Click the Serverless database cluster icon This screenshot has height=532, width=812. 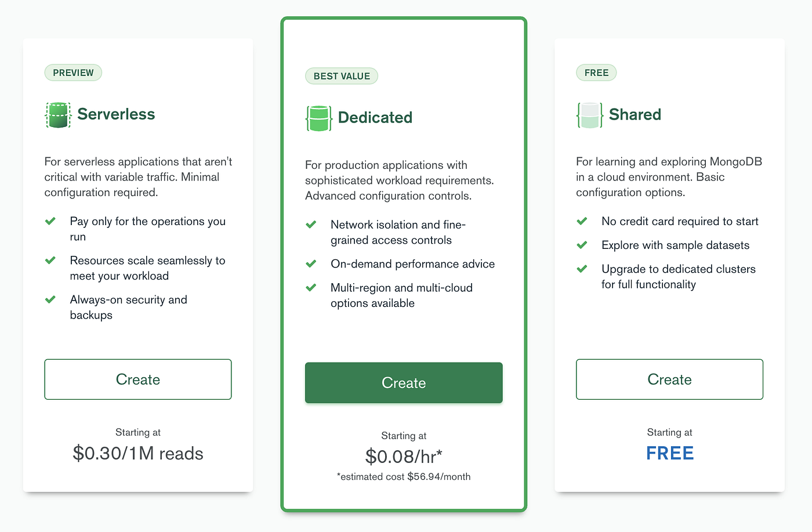tap(58, 114)
